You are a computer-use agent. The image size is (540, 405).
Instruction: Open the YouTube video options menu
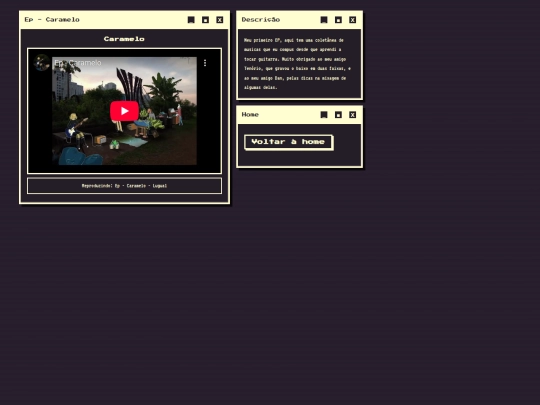205,63
